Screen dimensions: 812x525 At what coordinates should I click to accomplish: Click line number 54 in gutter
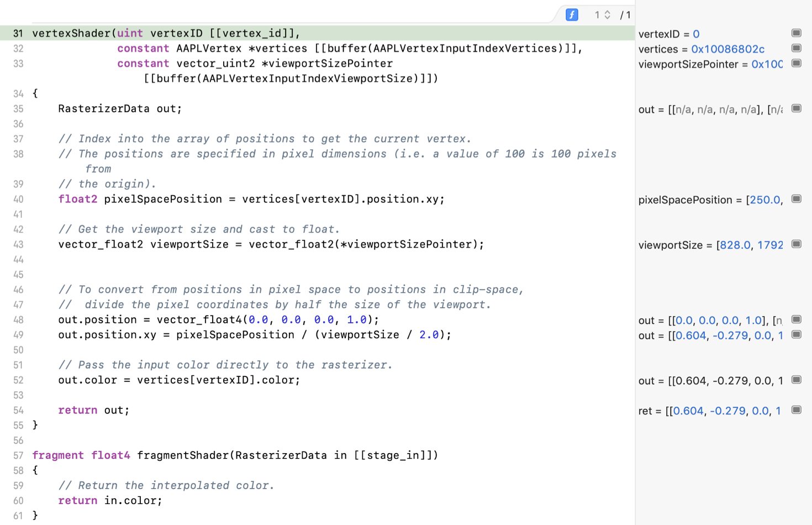pyautogui.click(x=18, y=410)
